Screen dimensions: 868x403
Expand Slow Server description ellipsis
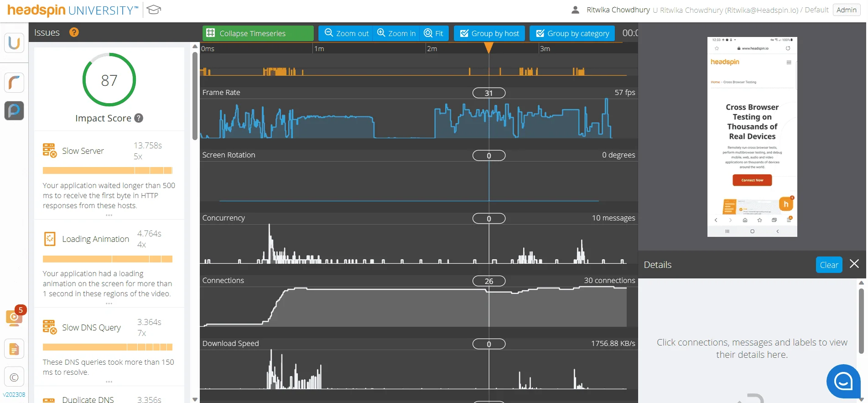(109, 215)
